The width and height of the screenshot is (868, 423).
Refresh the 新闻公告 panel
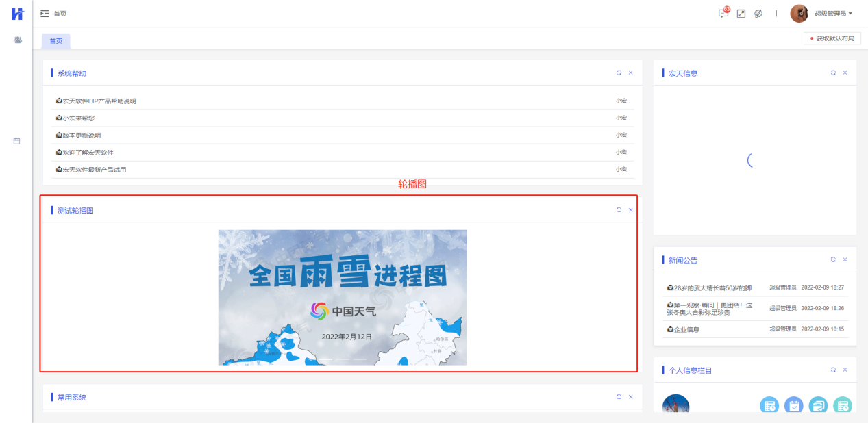[x=833, y=259]
